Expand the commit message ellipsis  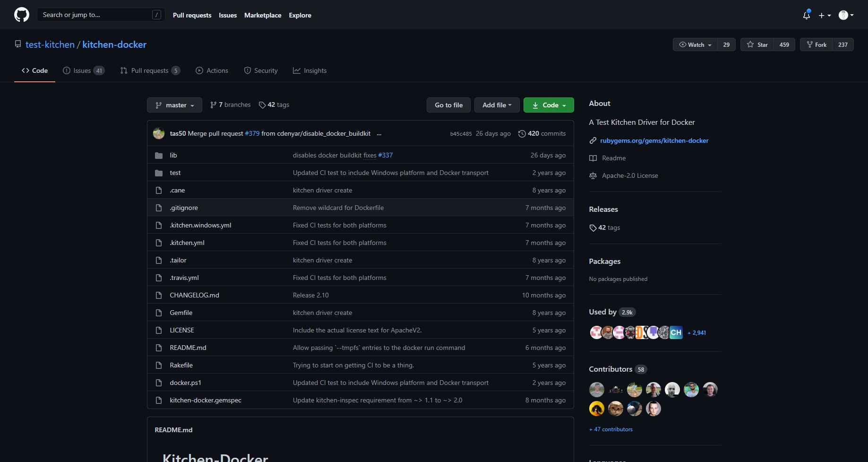(379, 134)
